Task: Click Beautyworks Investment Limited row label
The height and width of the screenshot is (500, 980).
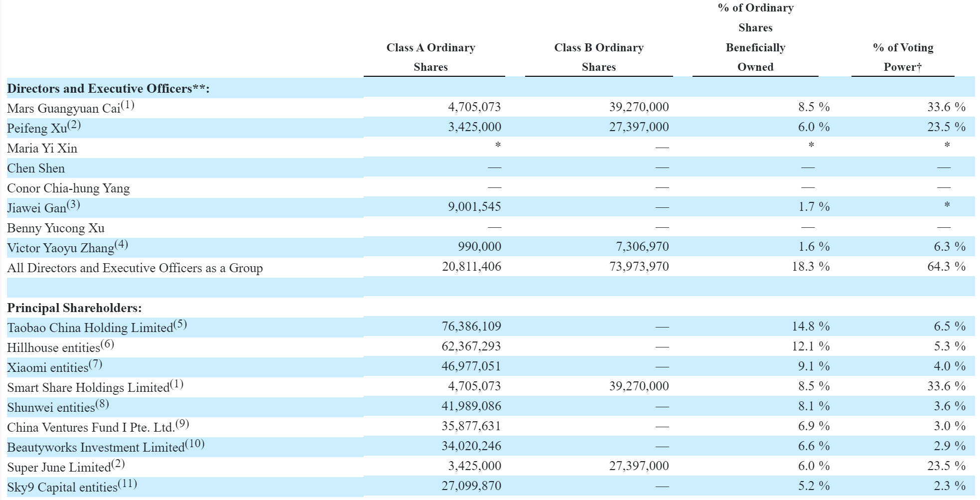Action: [x=106, y=446]
